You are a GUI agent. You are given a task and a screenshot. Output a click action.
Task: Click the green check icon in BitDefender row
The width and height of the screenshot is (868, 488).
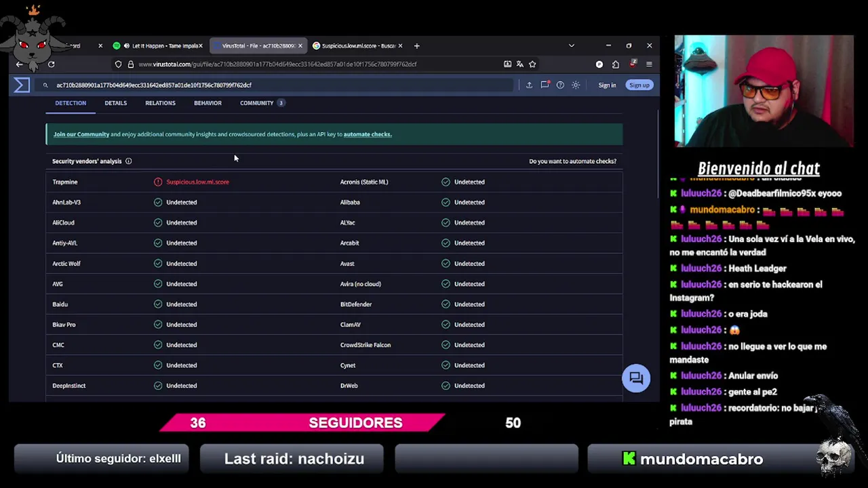coord(446,304)
